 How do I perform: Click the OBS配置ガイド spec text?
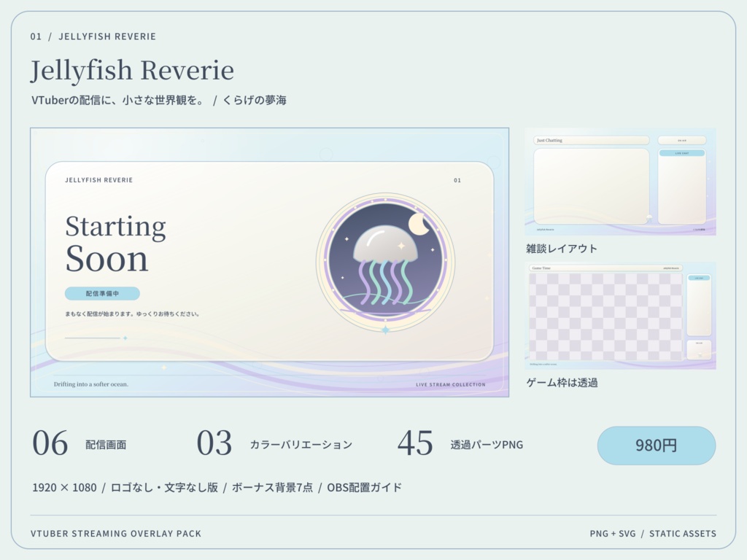365,488
